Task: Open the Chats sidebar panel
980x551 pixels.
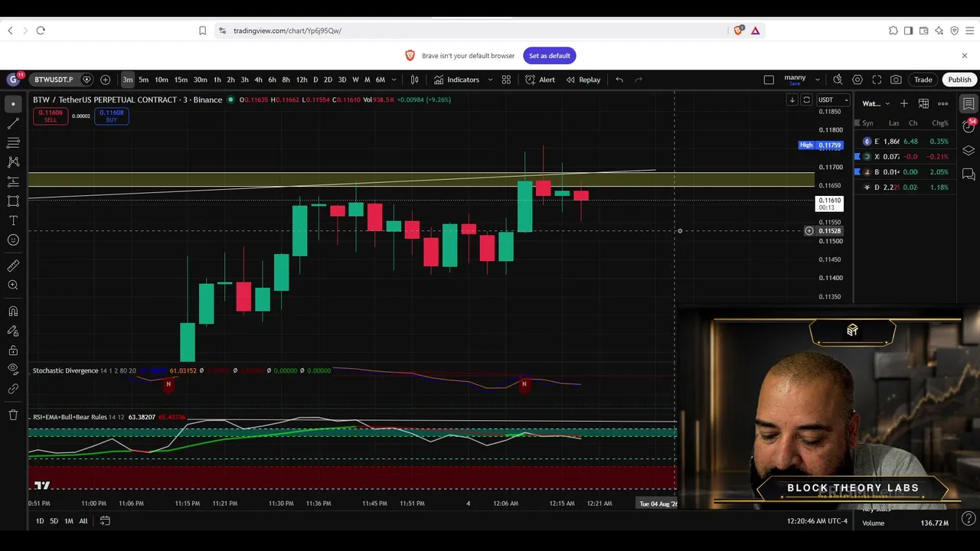Action: pyautogui.click(x=969, y=174)
